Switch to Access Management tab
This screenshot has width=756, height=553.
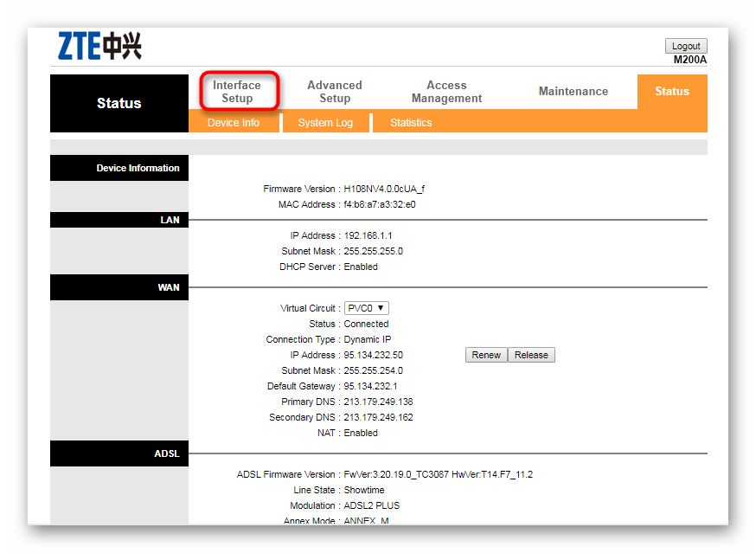[446, 92]
